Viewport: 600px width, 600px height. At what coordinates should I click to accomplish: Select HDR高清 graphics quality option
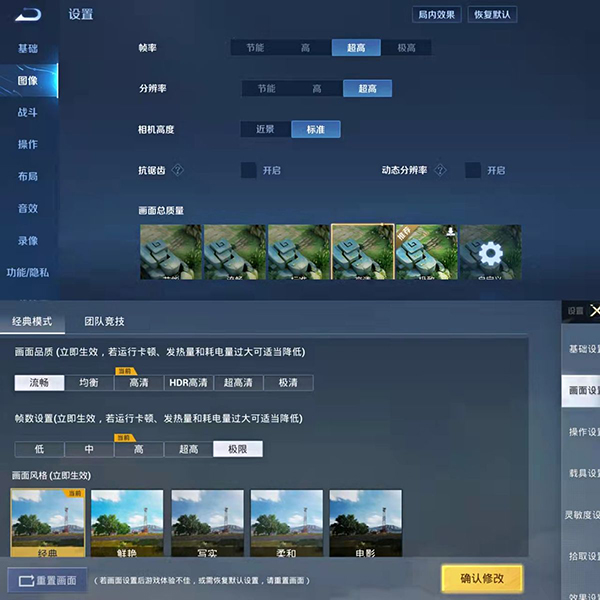[188, 382]
